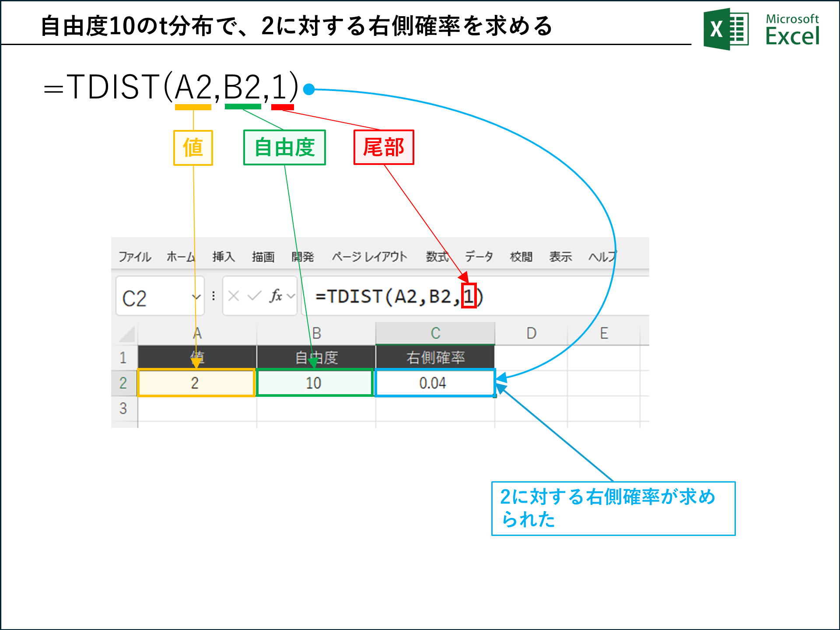Screen dimensions: 840x630
Task: Select cell A2 containing value 2
Action: tap(196, 383)
